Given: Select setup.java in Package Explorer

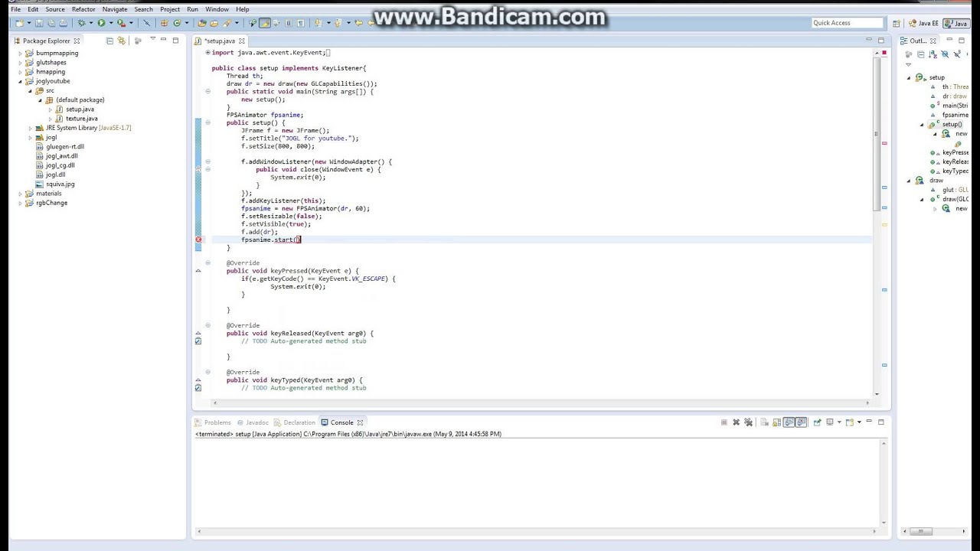Looking at the screenshot, I should tap(80, 109).
